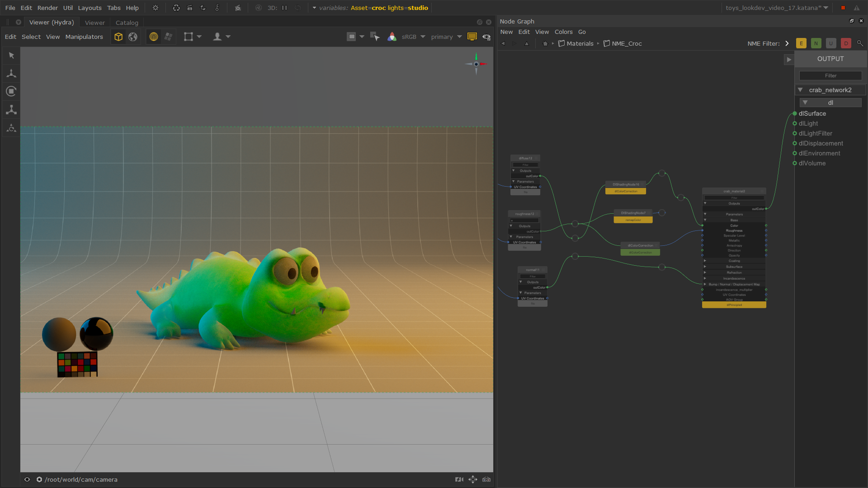
Task: Activate the translate manipulator tool
Action: [x=11, y=73]
